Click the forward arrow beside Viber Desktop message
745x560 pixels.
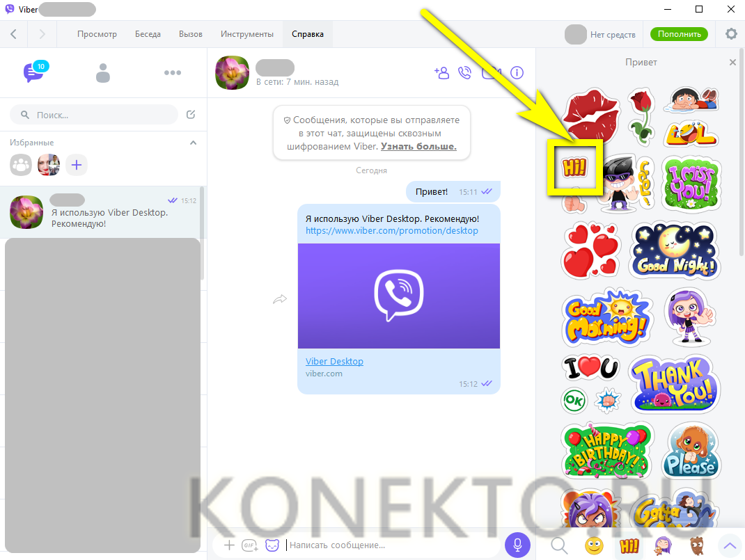tap(280, 299)
